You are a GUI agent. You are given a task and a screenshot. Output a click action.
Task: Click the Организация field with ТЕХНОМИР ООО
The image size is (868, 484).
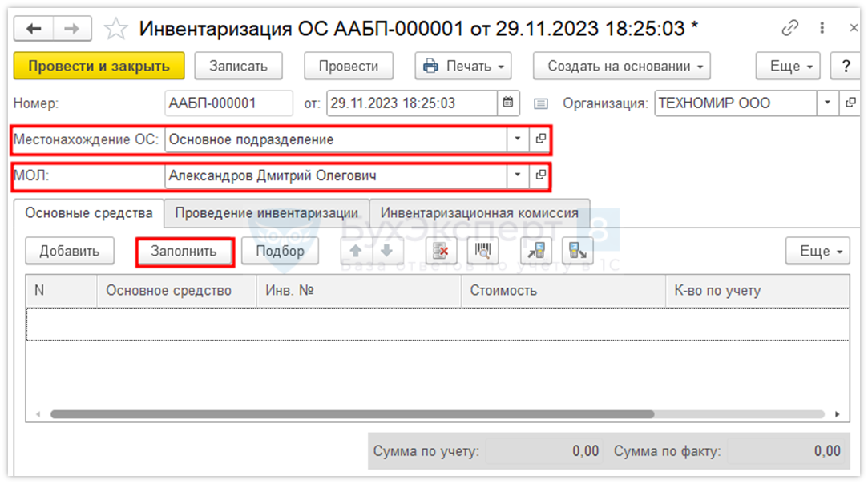[x=736, y=103]
